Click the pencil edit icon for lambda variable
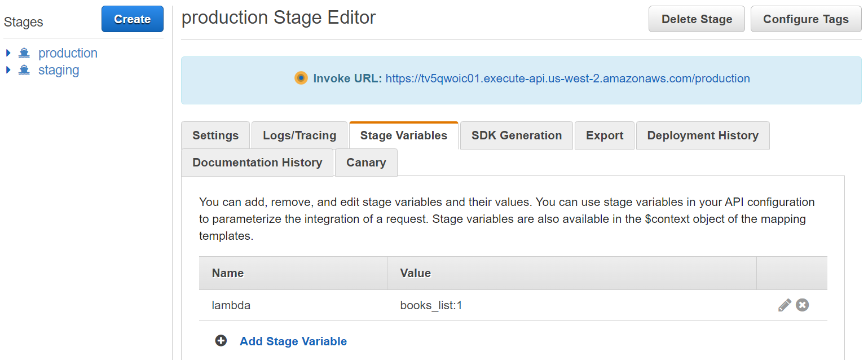This screenshot has height=360, width=868. click(784, 305)
